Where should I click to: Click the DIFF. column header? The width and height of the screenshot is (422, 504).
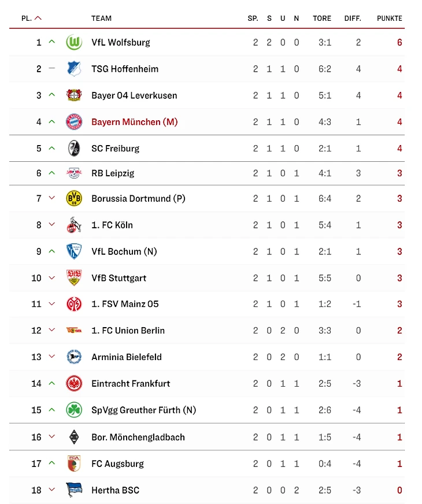[x=353, y=18]
